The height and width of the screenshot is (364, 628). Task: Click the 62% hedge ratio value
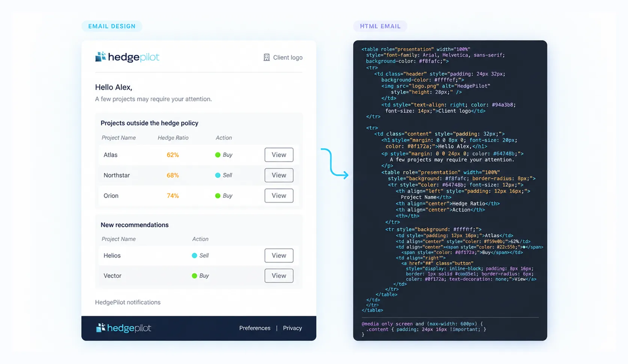tap(173, 155)
